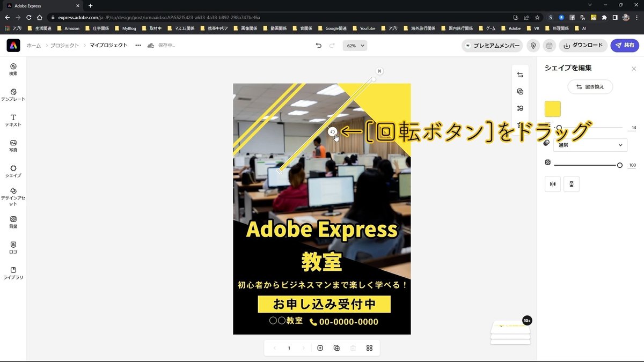Duplicate the current page
The width and height of the screenshot is (644, 362).
336,348
